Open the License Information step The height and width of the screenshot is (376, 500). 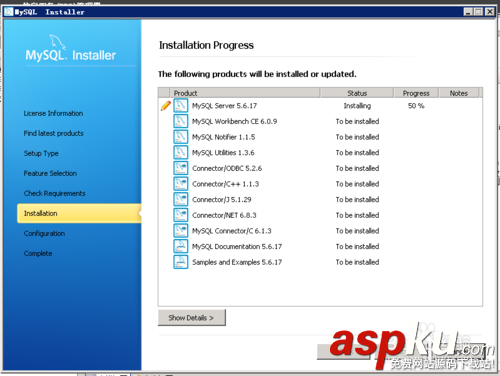click(53, 113)
